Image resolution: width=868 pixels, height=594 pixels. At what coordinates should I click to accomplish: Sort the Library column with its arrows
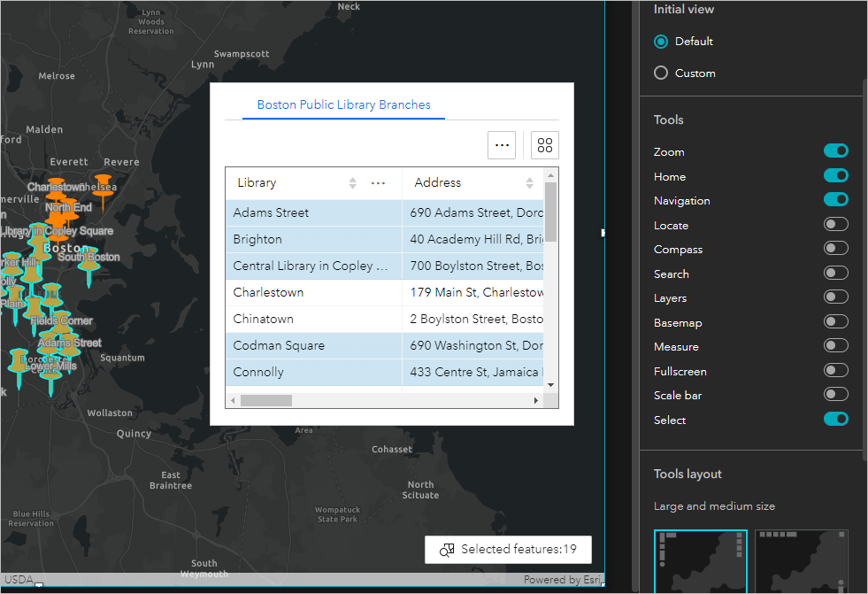[353, 183]
